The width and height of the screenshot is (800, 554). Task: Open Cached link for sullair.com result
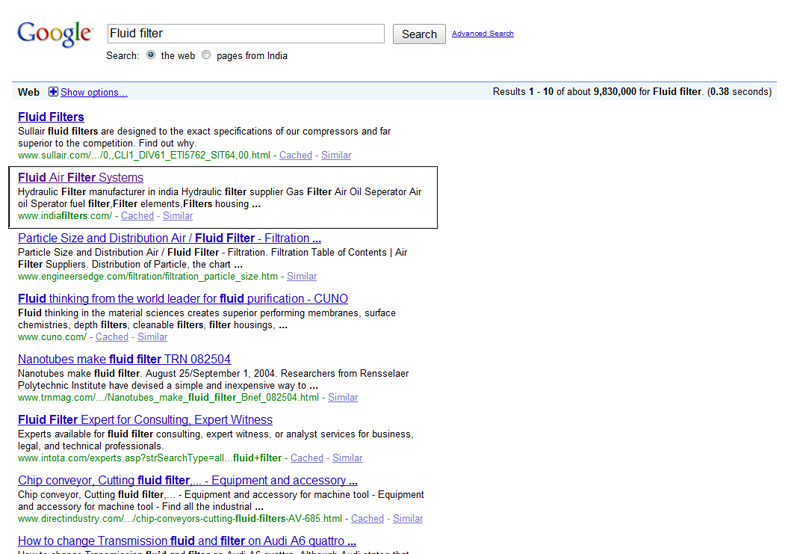coord(295,155)
